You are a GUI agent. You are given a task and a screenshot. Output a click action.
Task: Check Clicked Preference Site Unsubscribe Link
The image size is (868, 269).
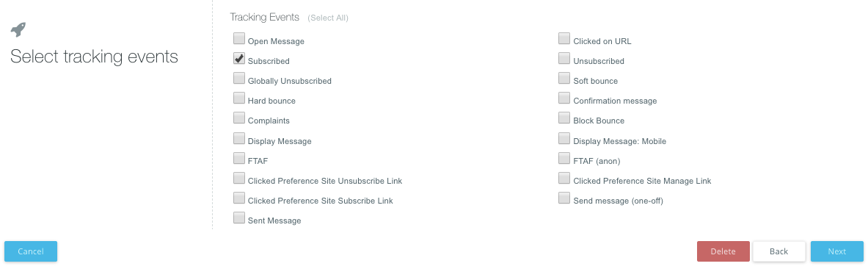238,178
